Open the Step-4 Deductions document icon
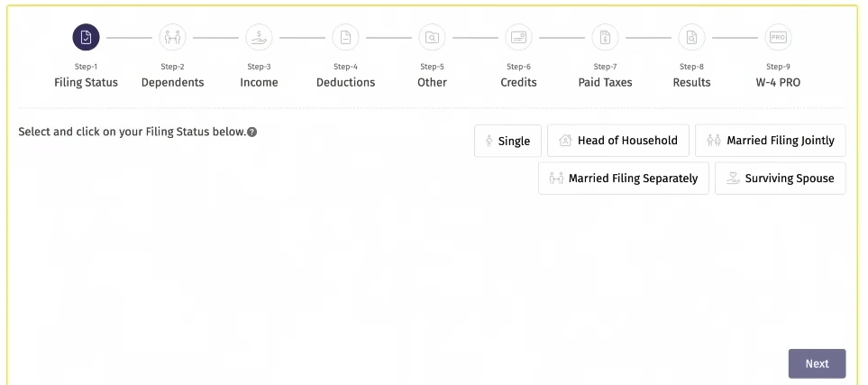The width and height of the screenshot is (868, 385). [x=345, y=38]
